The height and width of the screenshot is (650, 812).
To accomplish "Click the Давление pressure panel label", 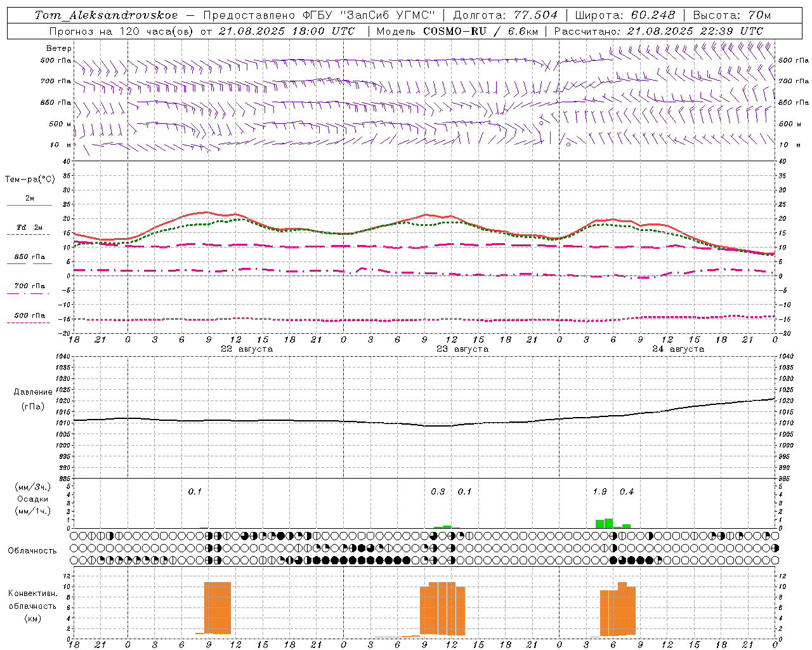I will click(33, 392).
